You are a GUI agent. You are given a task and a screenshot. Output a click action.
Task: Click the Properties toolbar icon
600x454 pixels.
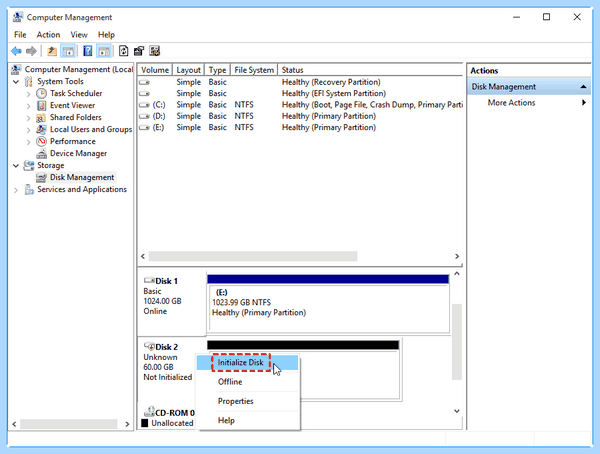click(139, 51)
